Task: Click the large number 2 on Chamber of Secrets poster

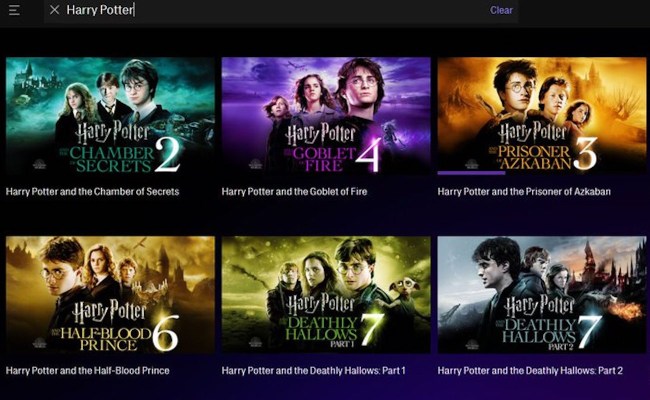Action: point(167,154)
